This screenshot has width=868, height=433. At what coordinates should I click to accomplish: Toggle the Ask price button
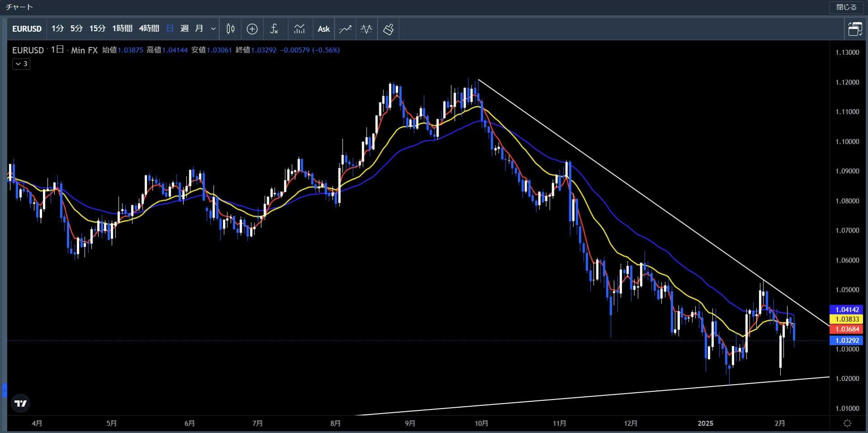click(x=324, y=29)
